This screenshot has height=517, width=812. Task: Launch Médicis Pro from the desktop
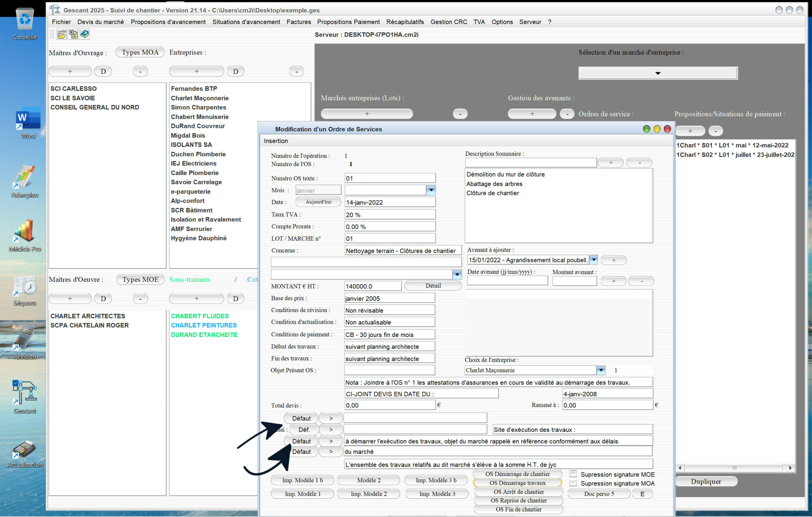click(24, 231)
